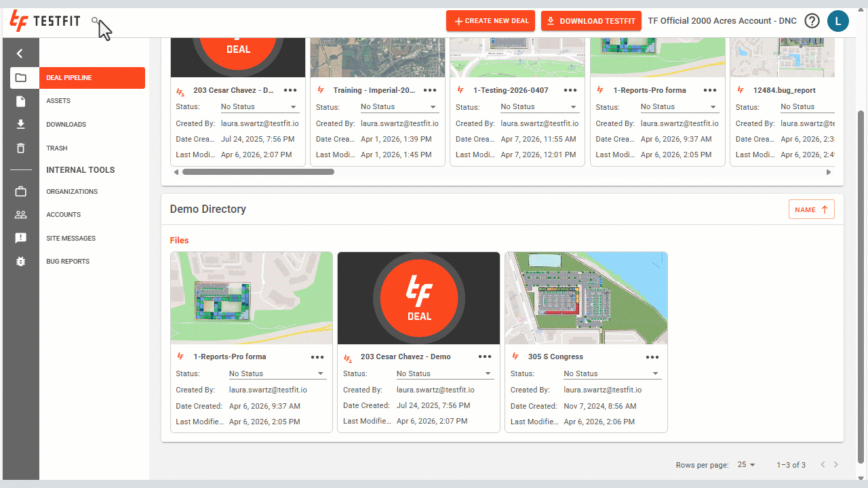Image resolution: width=868 pixels, height=488 pixels.
Task: Collapse sidebar with the back chevron
Action: (20, 54)
